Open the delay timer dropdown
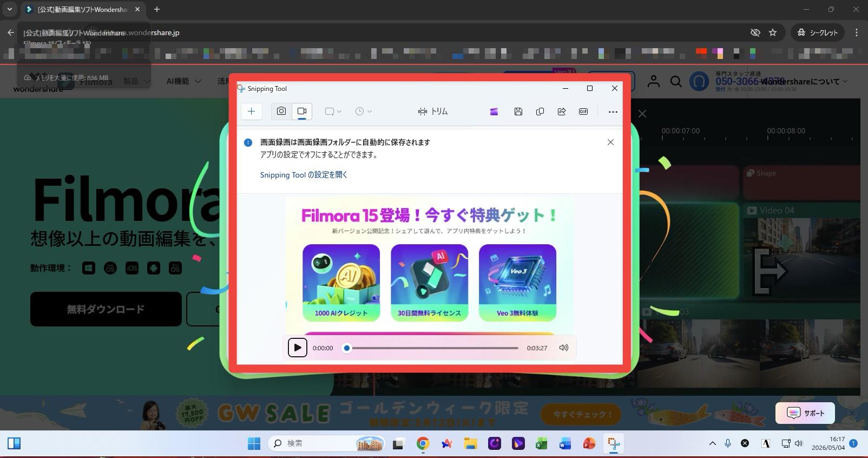868x458 pixels. pos(363,112)
